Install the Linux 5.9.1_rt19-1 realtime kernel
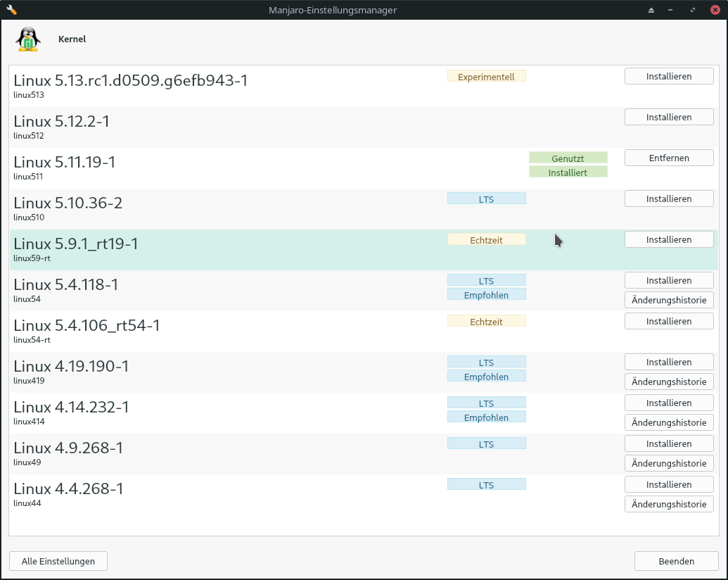728x580 pixels. coord(669,240)
